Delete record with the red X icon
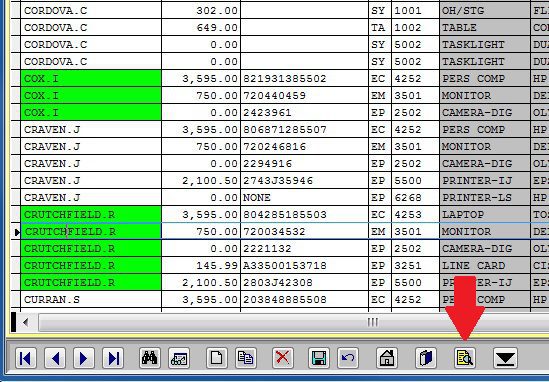This screenshot has width=549, height=382. coord(283,358)
